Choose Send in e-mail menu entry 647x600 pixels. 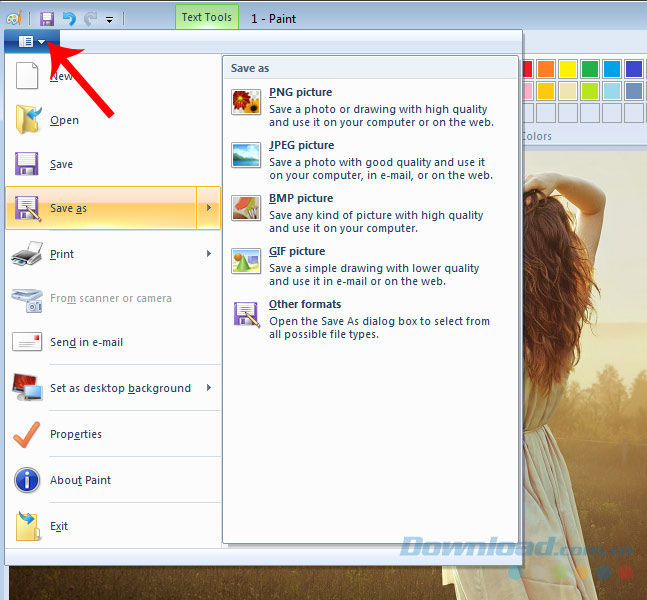(x=113, y=342)
